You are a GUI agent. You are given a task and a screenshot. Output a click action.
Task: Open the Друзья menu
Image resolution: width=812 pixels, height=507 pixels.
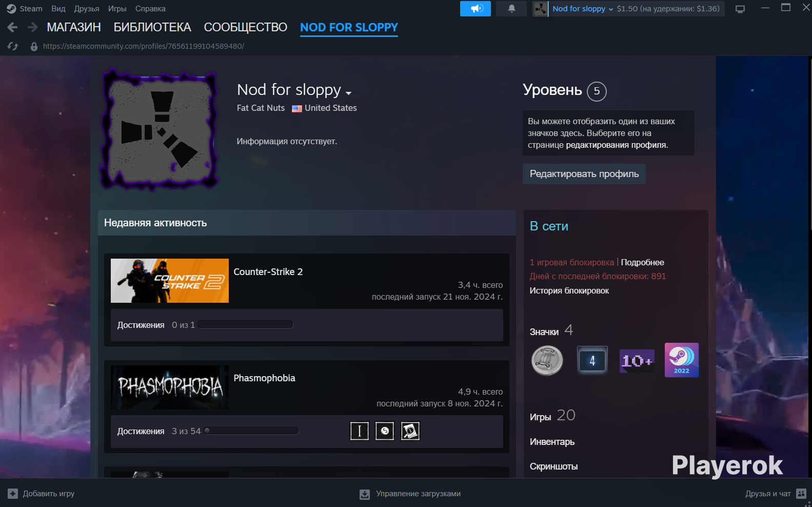point(87,9)
